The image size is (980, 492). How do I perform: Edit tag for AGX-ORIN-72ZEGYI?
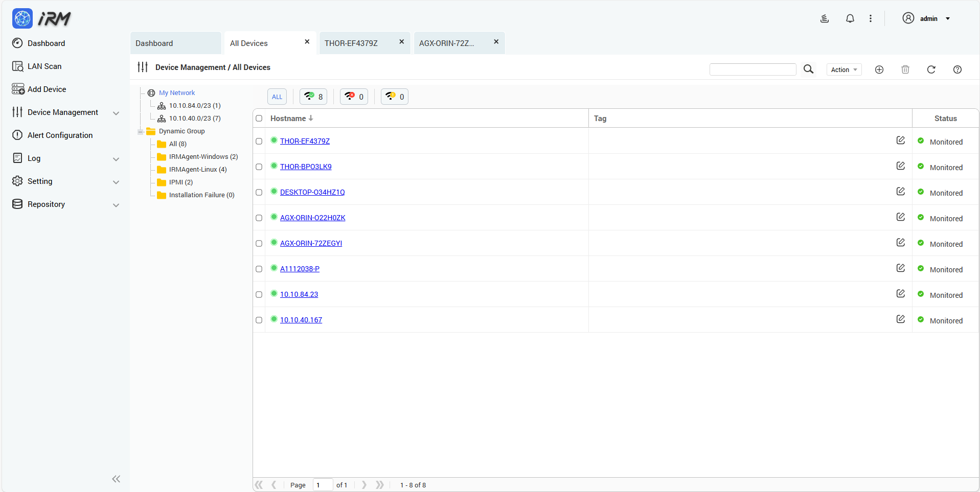pyautogui.click(x=901, y=242)
